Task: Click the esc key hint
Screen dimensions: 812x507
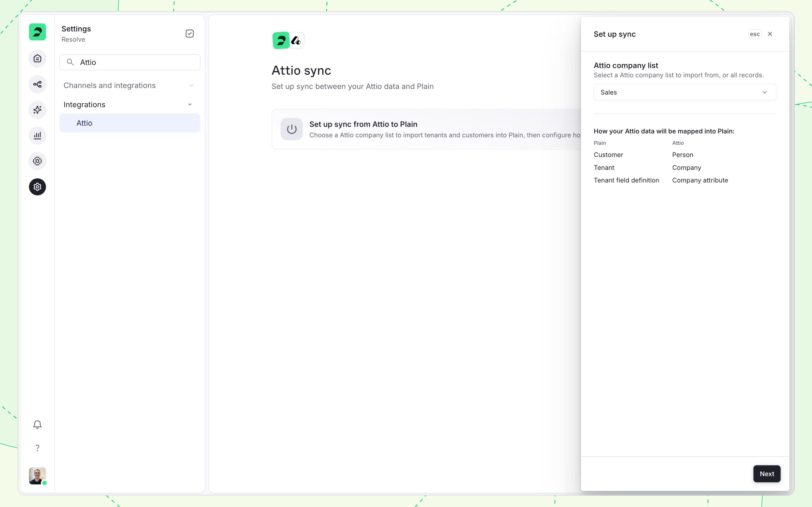Action: pyautogui.click(x=755, y=34)
